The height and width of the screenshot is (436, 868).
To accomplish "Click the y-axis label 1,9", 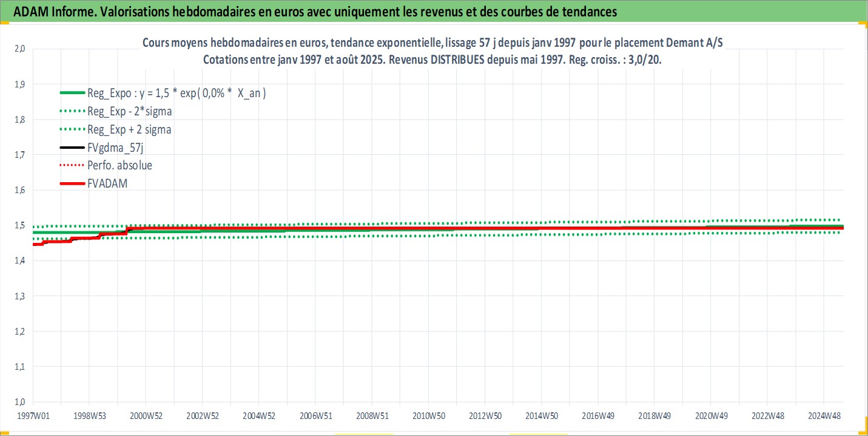I will tap(19, 84).
